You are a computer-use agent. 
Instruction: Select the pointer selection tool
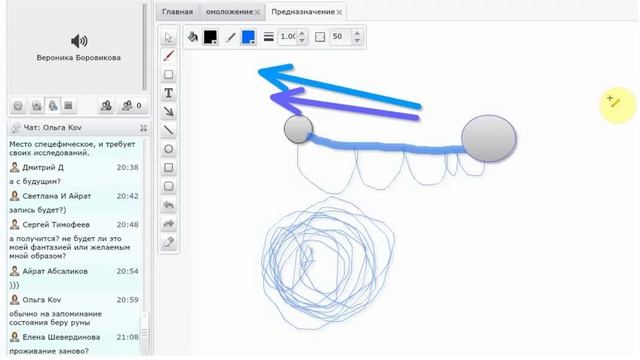(x=169, y=38)
